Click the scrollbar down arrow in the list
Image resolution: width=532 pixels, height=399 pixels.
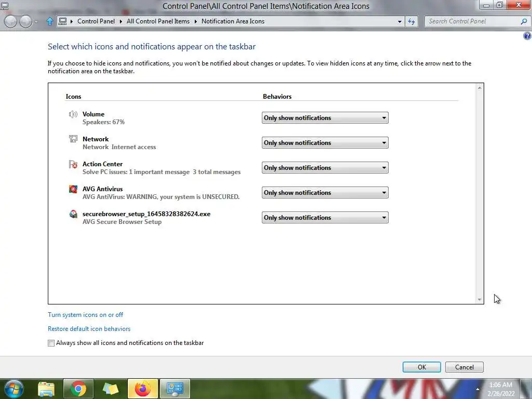point(480,299)
